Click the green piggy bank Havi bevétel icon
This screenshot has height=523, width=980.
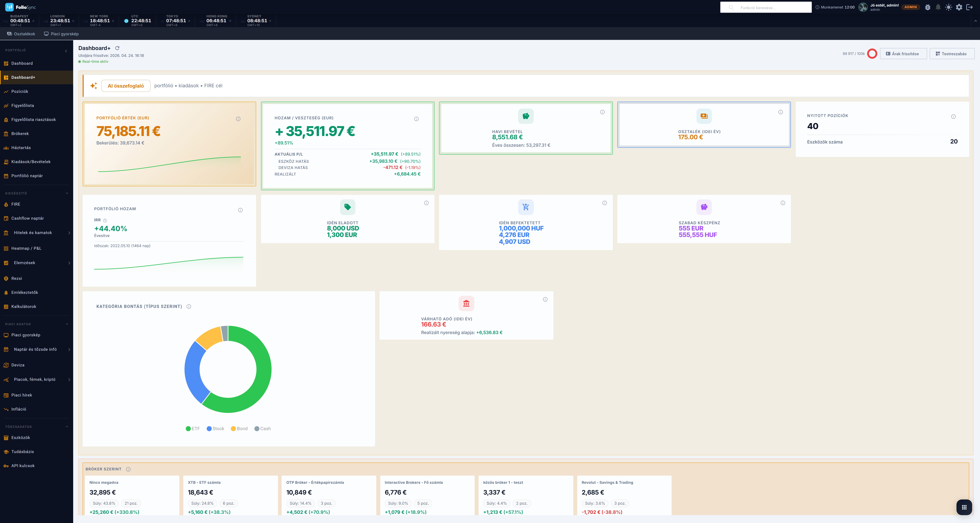click(526, 116)
